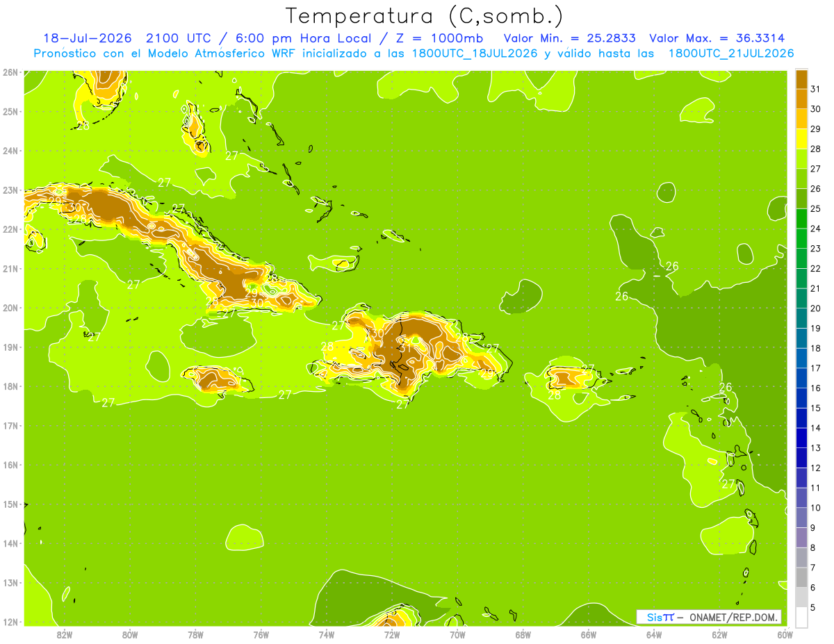Click the '1800UTC_18JUL2026' initialization timestamp
The width and height of the screenshot is (834, 644).
475,53
